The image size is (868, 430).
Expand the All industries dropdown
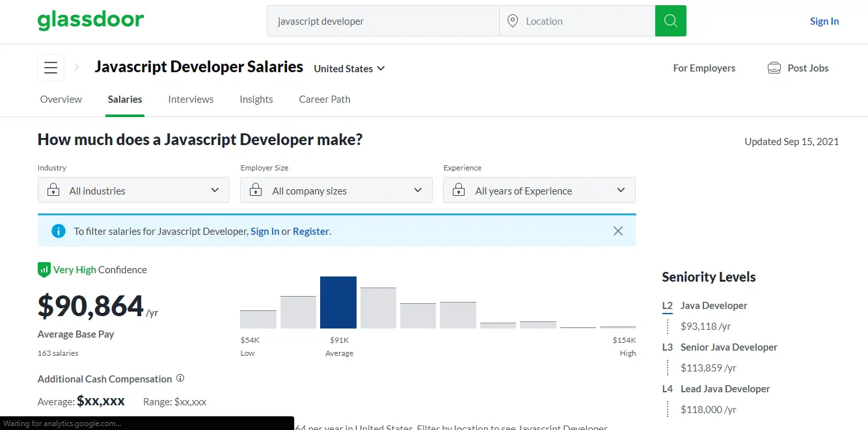click(133, 191)
